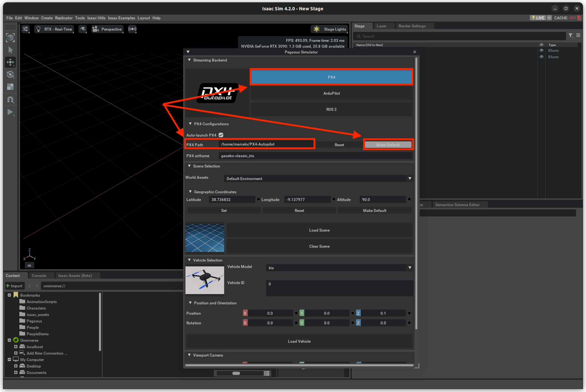Collapse the Bookmarks tree node
586x392 pixels.
(x=9, y=295)
